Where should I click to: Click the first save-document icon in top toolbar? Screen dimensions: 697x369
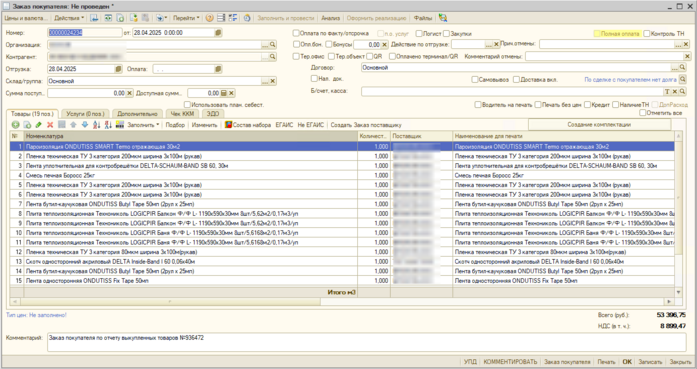[94, 18]
